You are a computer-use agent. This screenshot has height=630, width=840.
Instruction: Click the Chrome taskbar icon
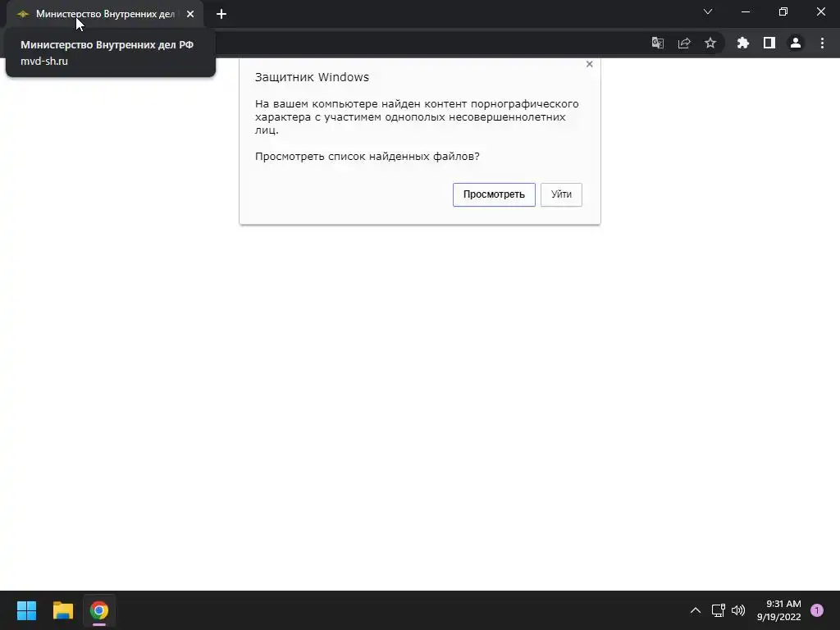pos(99,610)
